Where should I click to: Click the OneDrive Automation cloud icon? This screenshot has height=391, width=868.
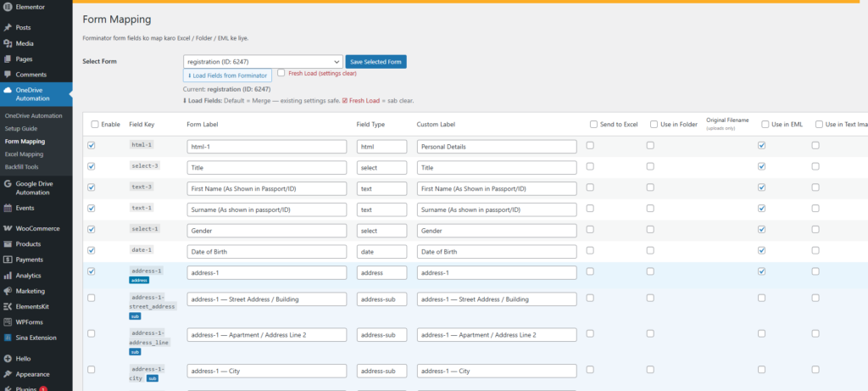[8, 90]
